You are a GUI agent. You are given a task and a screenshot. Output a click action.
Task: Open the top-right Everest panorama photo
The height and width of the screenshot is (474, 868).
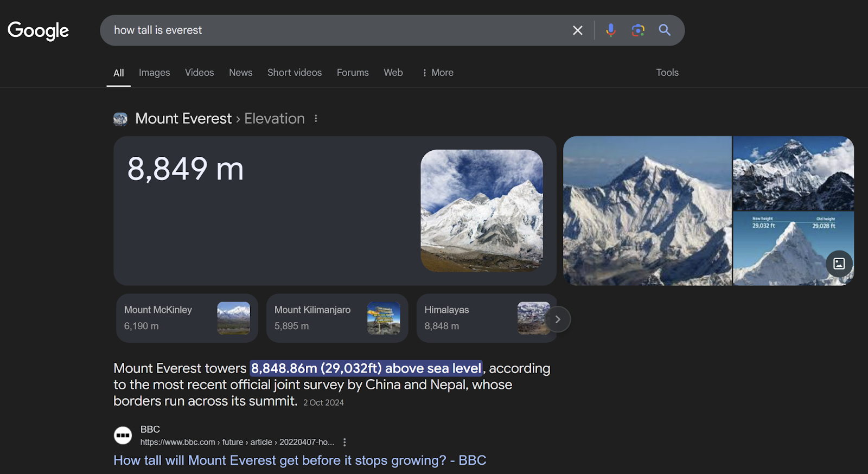click(x=794, y=173)
